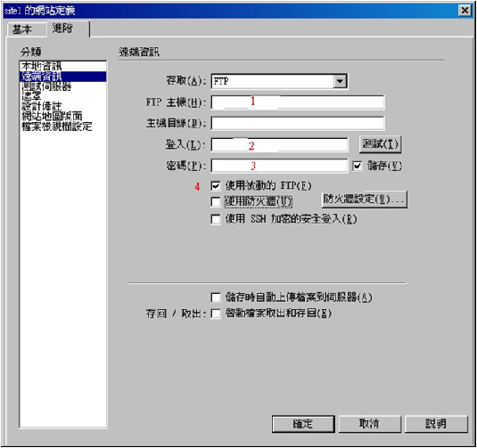Click the 主機目錄 input field
The width and height of the screenshot is (477, 448).
pos(298,123)
